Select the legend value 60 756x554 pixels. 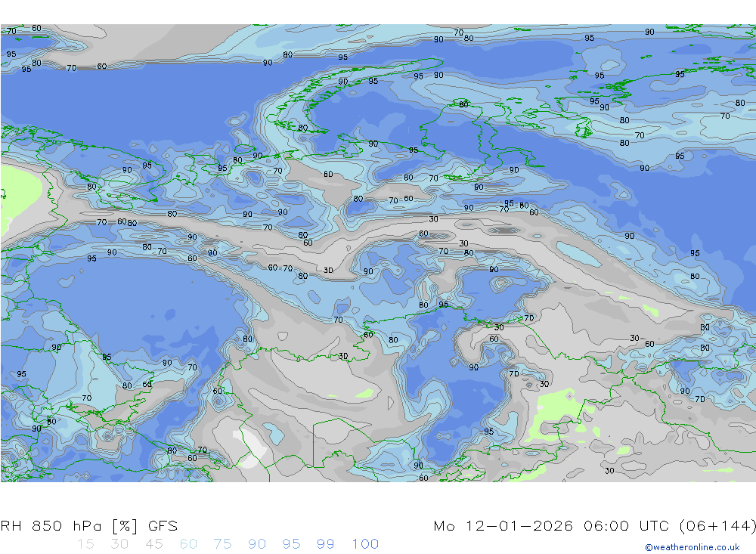188,544
